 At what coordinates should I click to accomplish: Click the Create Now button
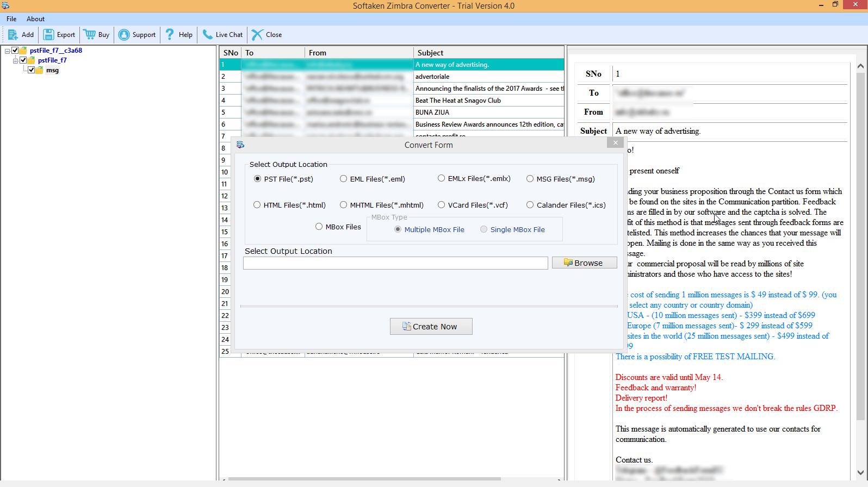pos(431,327)
